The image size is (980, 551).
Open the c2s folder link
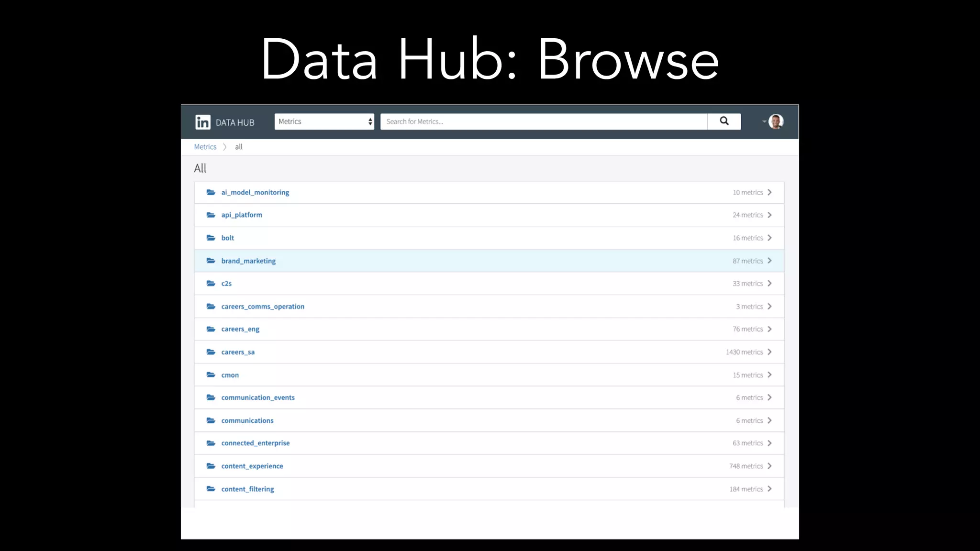226,283
